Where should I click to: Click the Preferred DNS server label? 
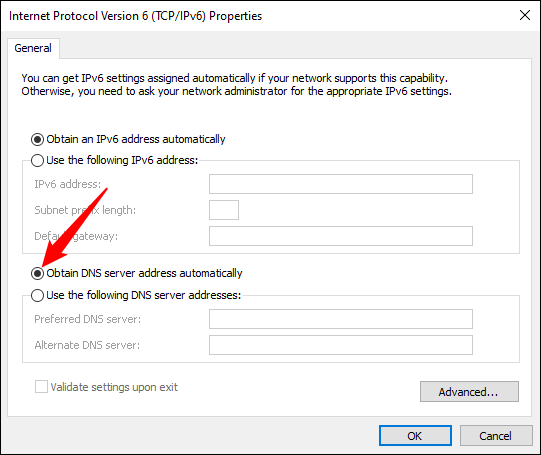(88, 319)
